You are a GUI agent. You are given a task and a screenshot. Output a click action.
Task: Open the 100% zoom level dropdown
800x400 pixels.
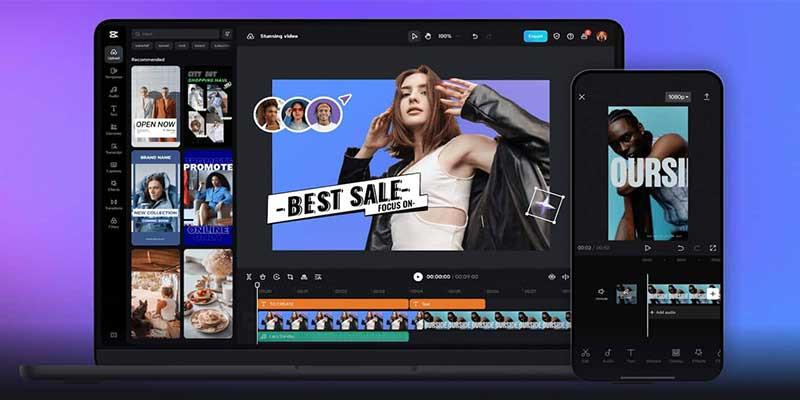coord(446,36)
